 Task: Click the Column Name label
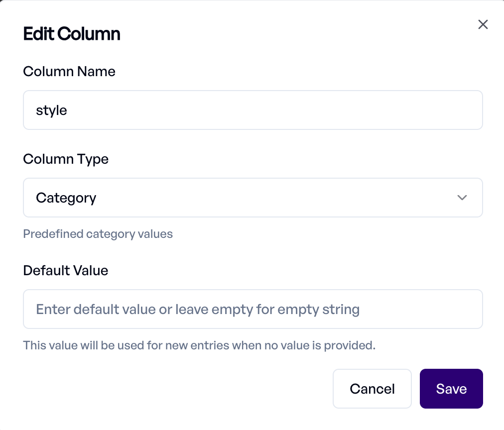pos(69,72)
